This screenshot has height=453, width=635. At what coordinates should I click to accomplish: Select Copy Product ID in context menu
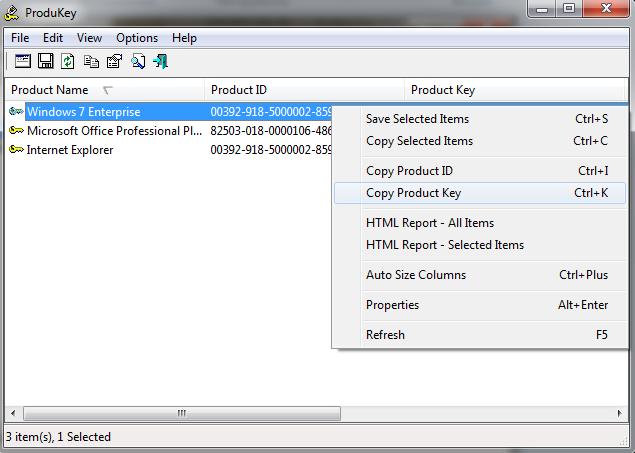(480, 171)
